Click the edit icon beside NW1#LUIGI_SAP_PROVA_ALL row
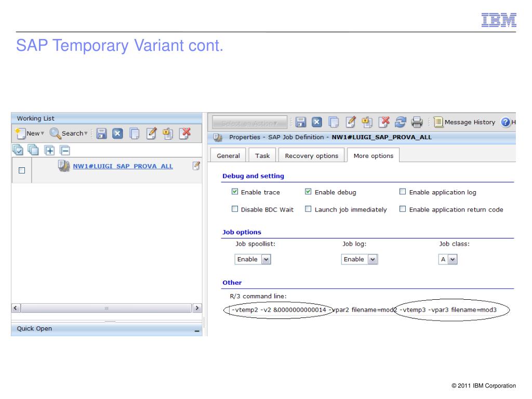This screenshot has height=399, width=532. (x=196, y=166)
